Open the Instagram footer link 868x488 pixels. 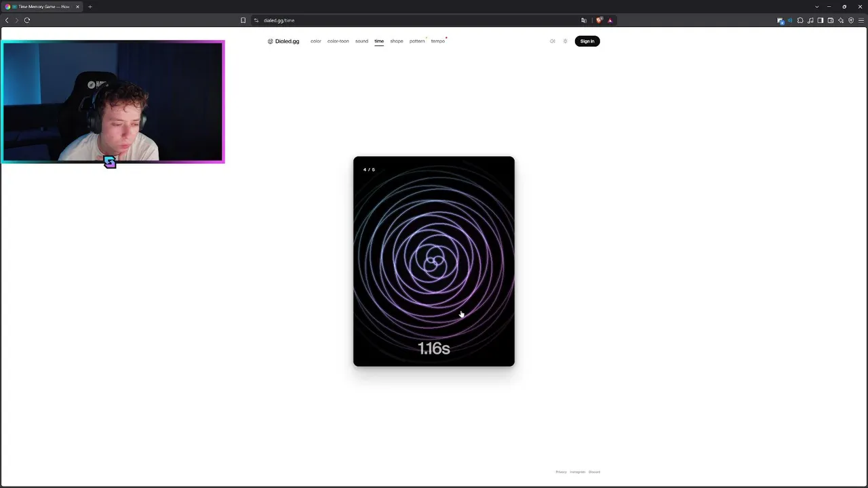click(578, 472)
